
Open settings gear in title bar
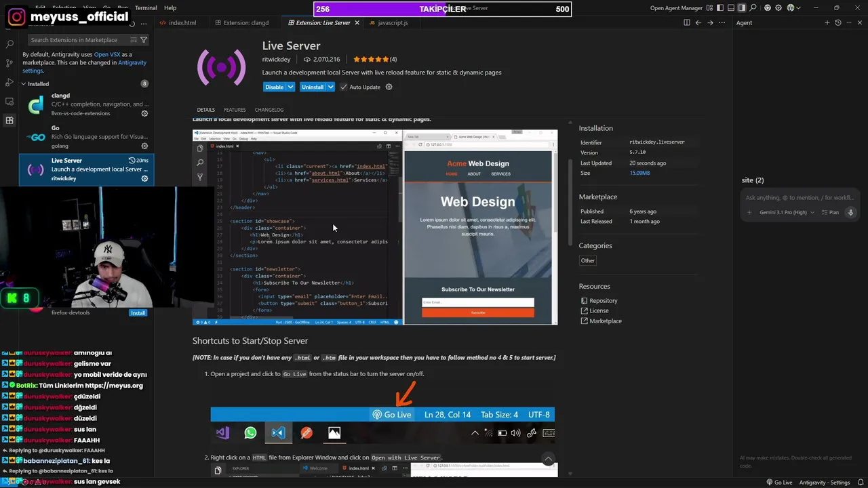point(779,8)
